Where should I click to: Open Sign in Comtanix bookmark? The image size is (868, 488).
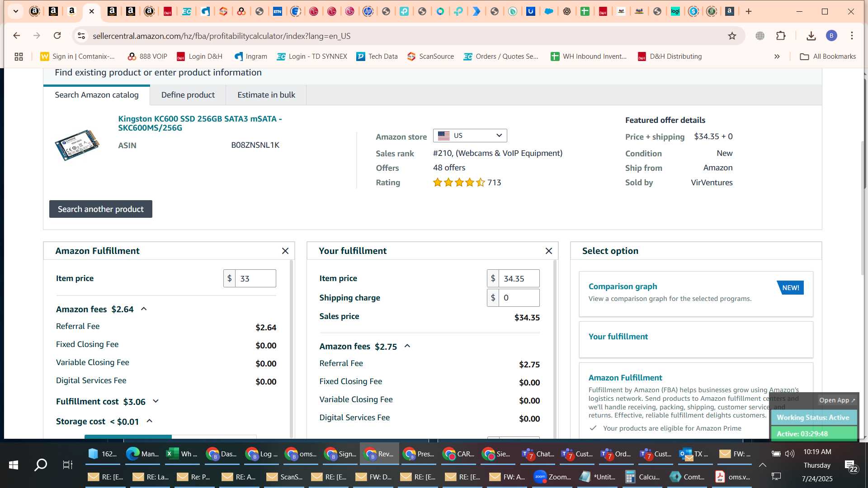pos(77,56)
